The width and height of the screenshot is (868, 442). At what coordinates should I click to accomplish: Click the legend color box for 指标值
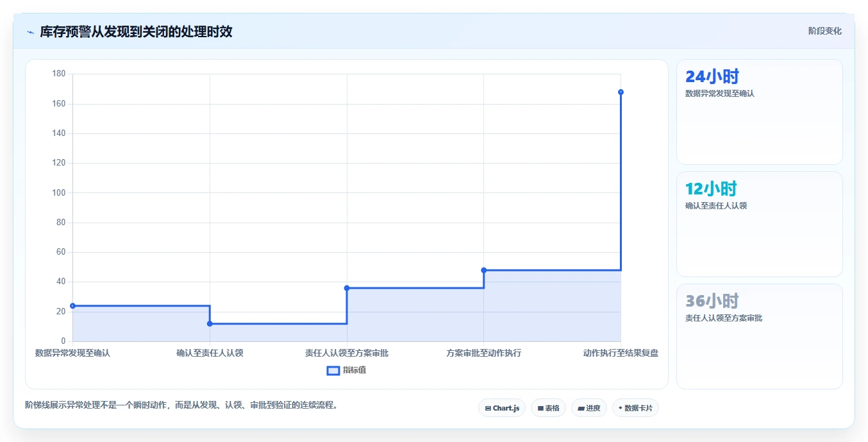tap(333, 370)
